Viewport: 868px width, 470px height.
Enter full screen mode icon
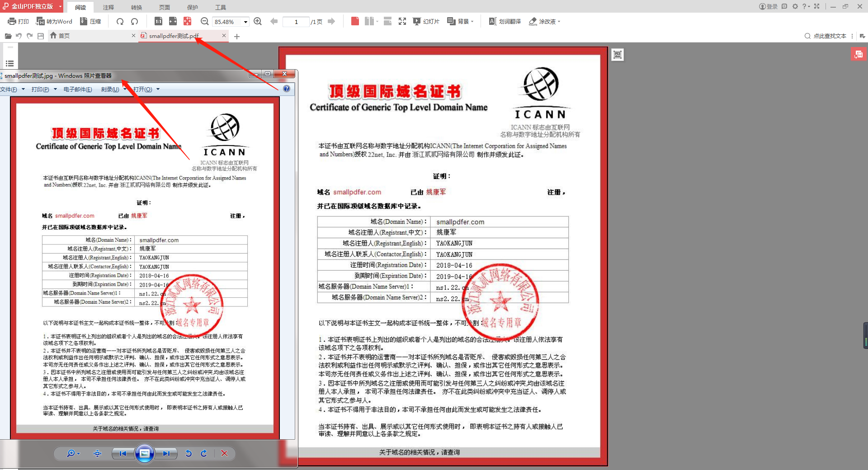coord(402,21)
